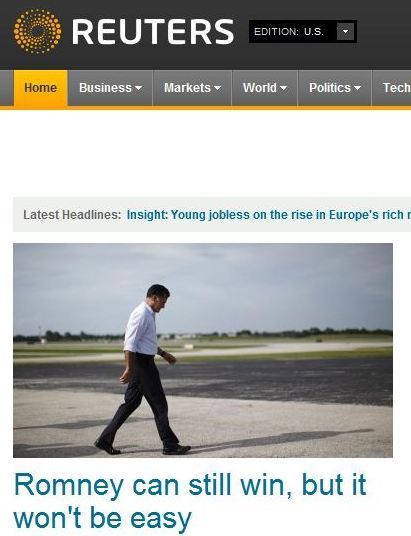This screenshot has width=411, height=536.
Task: Click the Latest Headlines label
Action: [72, 215]
